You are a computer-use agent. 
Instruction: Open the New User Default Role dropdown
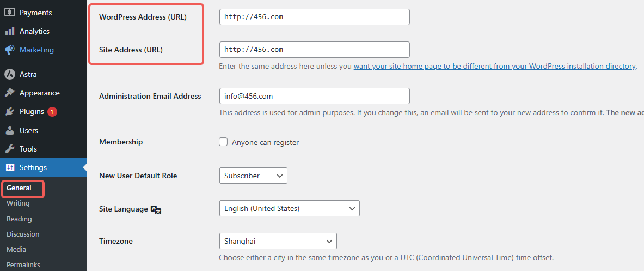click(x=253, y=176)
